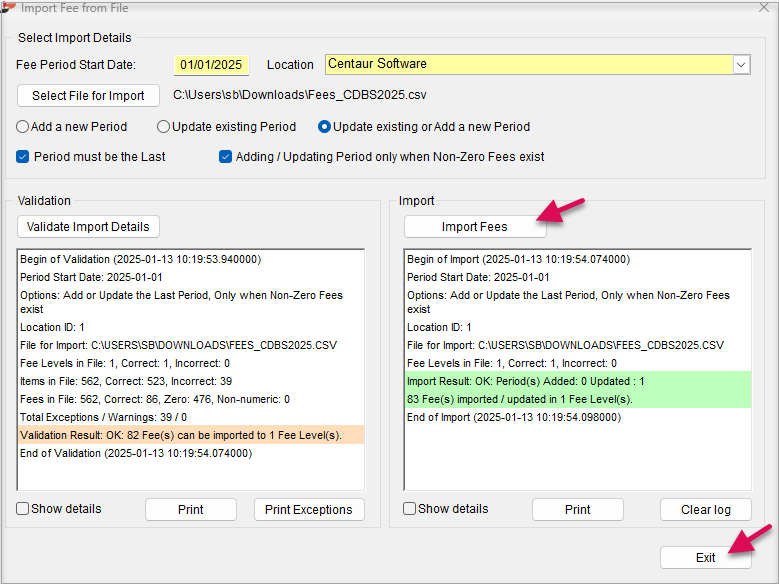Image resolution: width=779 pixels, height=584 pixels.
Task: Click the Import Fees button
Action: pyautogui.click(x=475, y=227)
